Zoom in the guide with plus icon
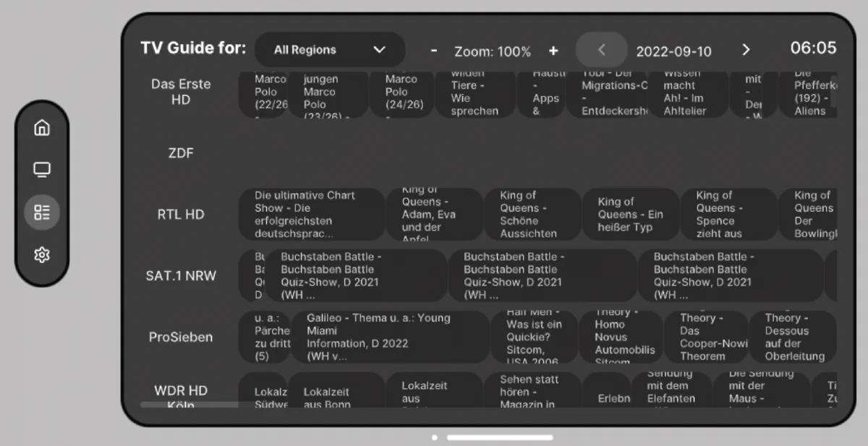The width and height of the screenshot is (868, 446). pos(553,51)
